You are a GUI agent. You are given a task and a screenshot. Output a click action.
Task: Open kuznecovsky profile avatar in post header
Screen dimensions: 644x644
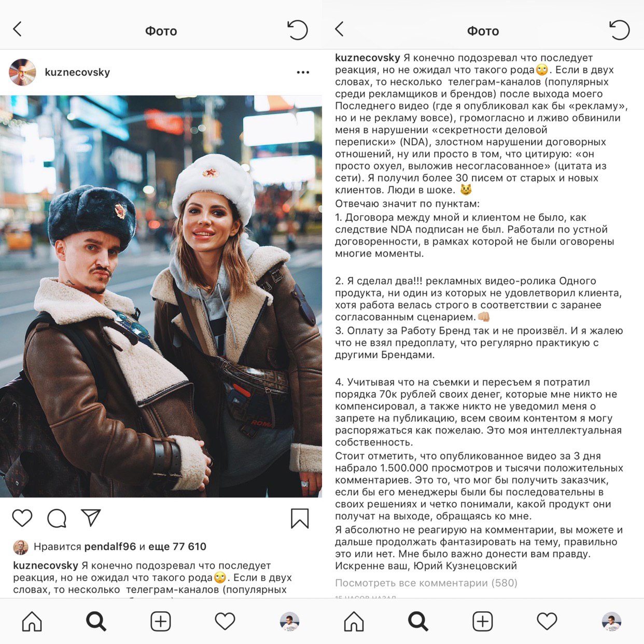(22, 72)
